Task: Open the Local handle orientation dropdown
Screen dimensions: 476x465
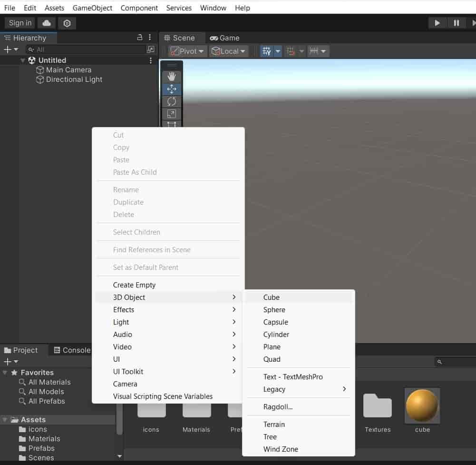Action: [x=228, y=51]
